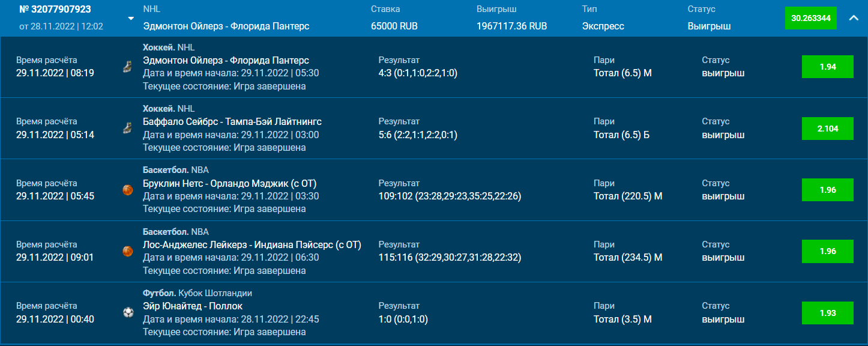Click result 109:102 score text
The width and height of the screenshot is (868, 346).
(x=450, y=196)
